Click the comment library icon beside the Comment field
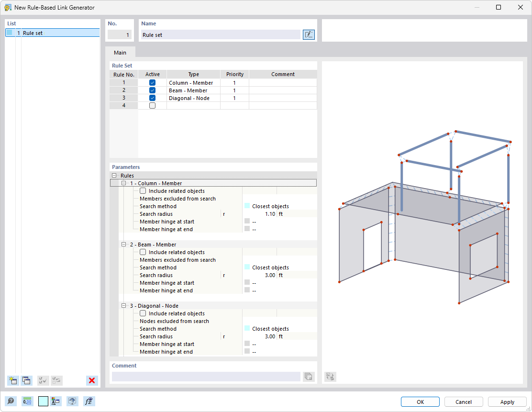The height and width of the screenshot is (412, 532). coord(309,377)
